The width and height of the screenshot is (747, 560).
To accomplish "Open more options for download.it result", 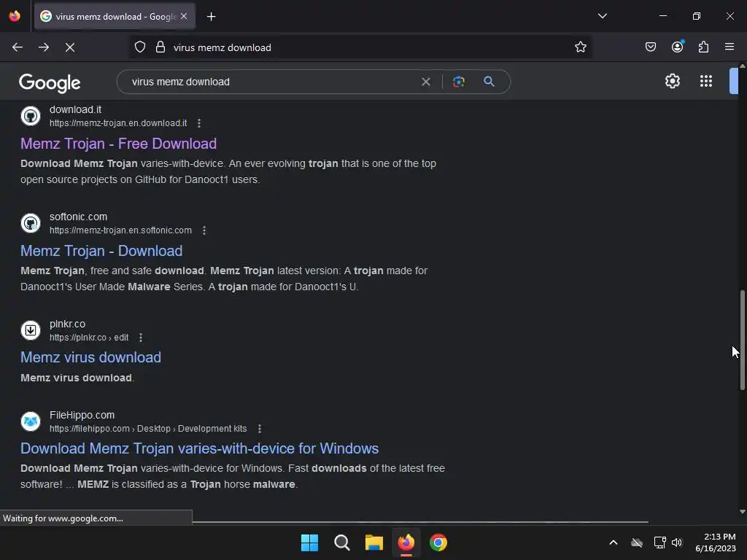I will (199, 123).
